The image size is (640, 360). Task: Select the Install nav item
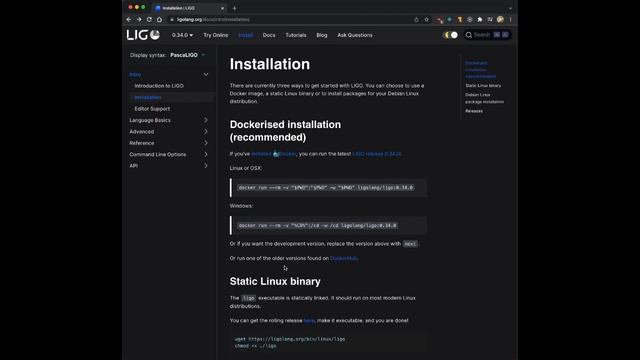point(245,35)
